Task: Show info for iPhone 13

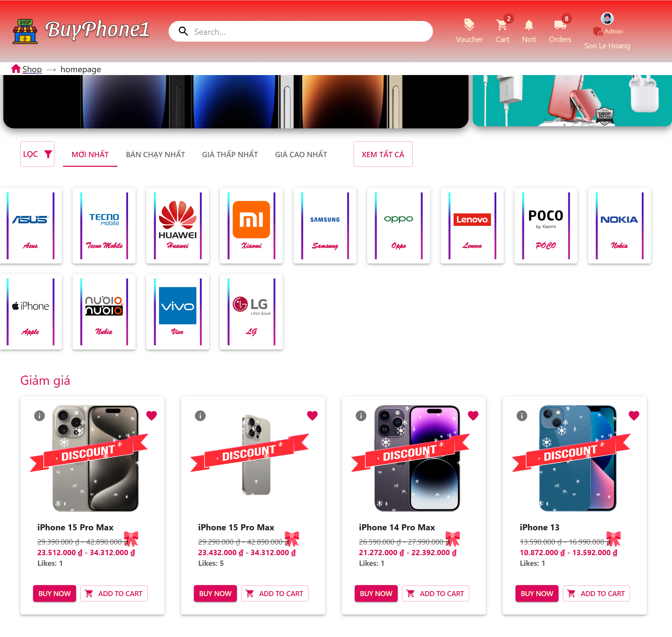Action: [522, 416]
